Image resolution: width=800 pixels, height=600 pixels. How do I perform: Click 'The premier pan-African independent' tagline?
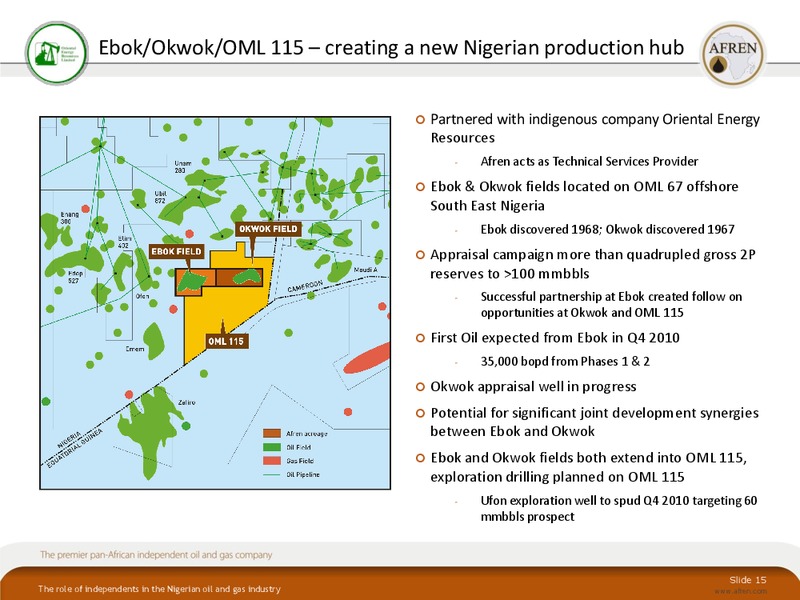click(x=156, y=555)
